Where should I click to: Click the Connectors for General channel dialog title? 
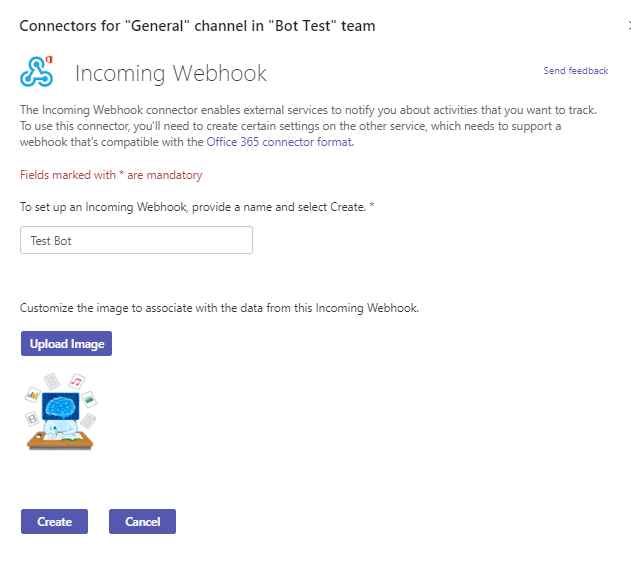coord(197,26)
